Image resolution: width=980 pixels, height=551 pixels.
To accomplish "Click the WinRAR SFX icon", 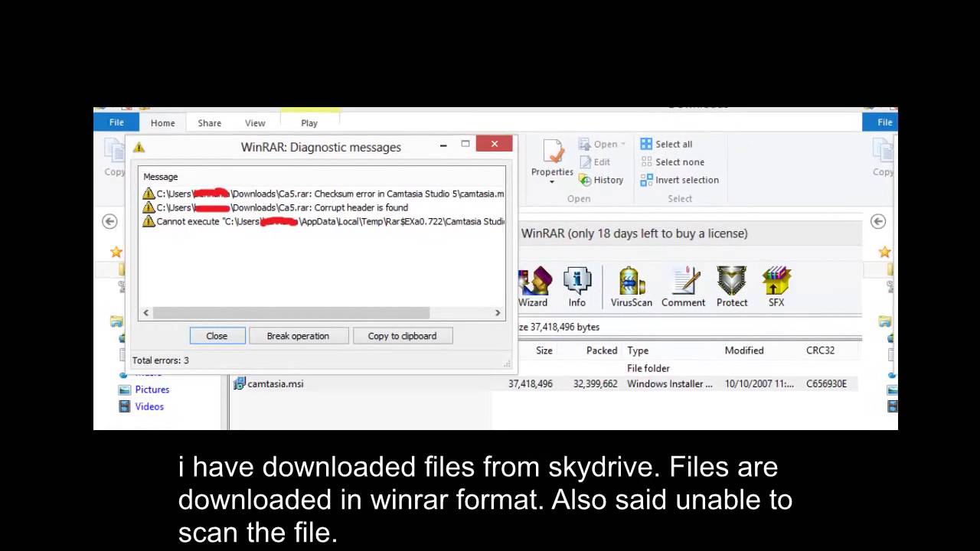I will click(x=776, y=287).
